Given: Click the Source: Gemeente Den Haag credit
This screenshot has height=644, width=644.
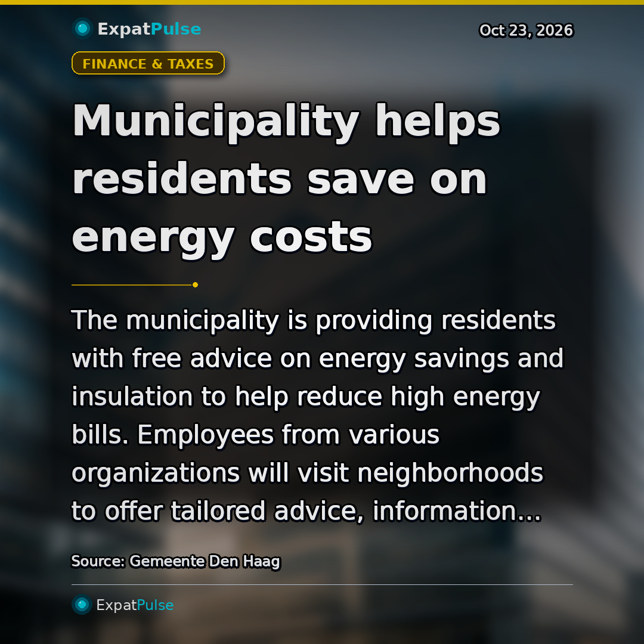Looking at the screenshot, I should 176,561.
